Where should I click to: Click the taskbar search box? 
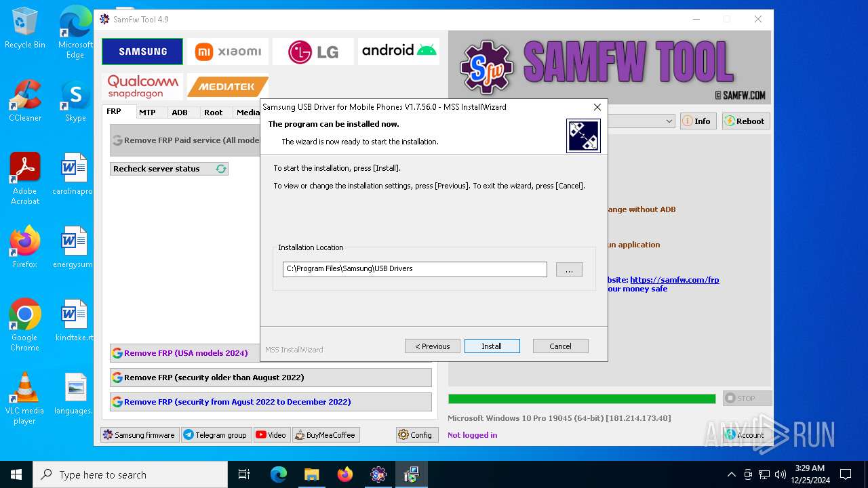[130, 474]
